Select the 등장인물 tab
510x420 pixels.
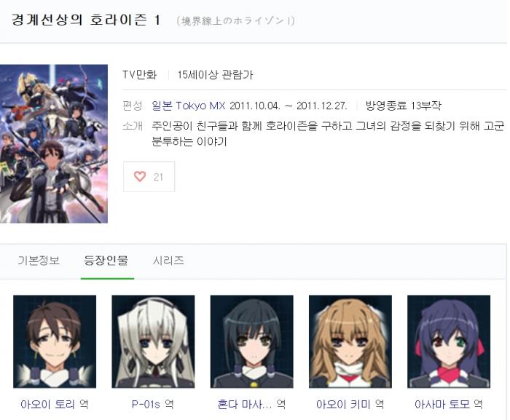[x=106, y=261]
